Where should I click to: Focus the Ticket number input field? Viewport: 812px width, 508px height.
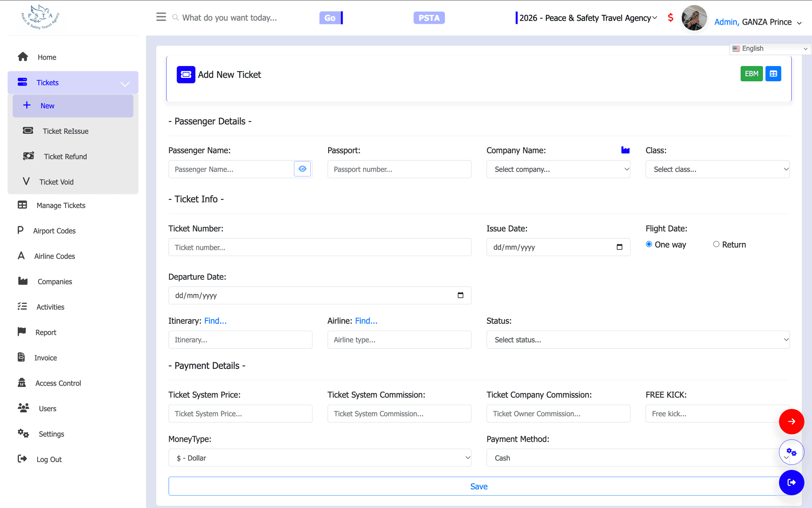[x=320, y=247]
